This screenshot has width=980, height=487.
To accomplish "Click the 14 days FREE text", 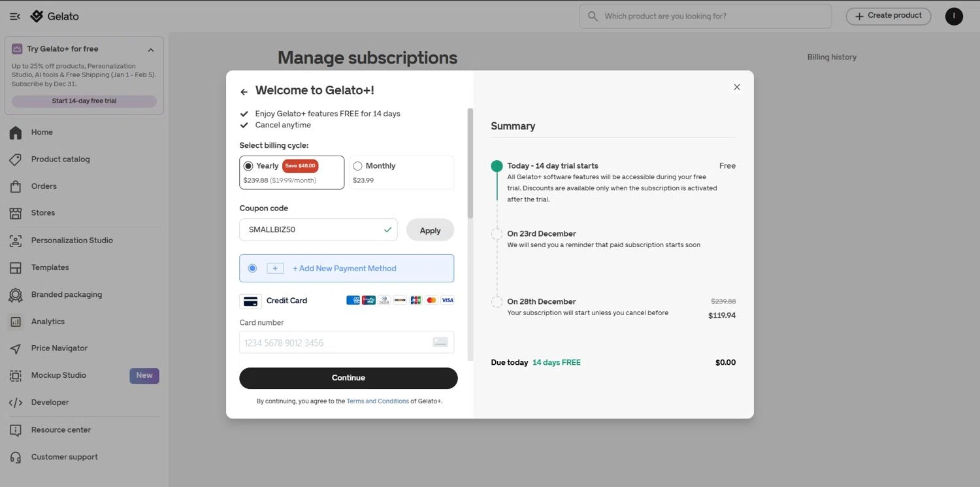I will (x=557, y=363).
